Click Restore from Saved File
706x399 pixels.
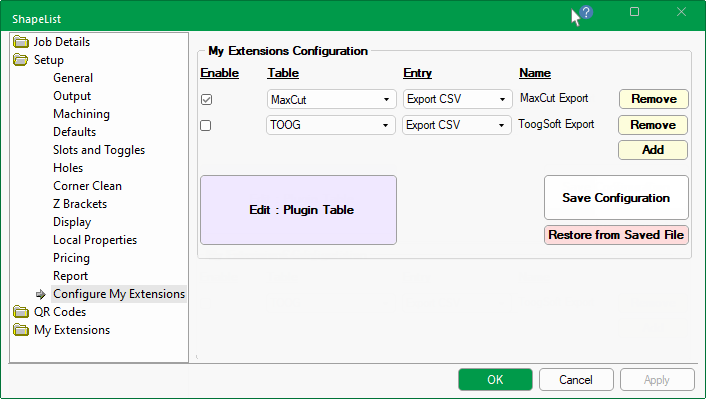pyautogui.click(x=616, y=235)
